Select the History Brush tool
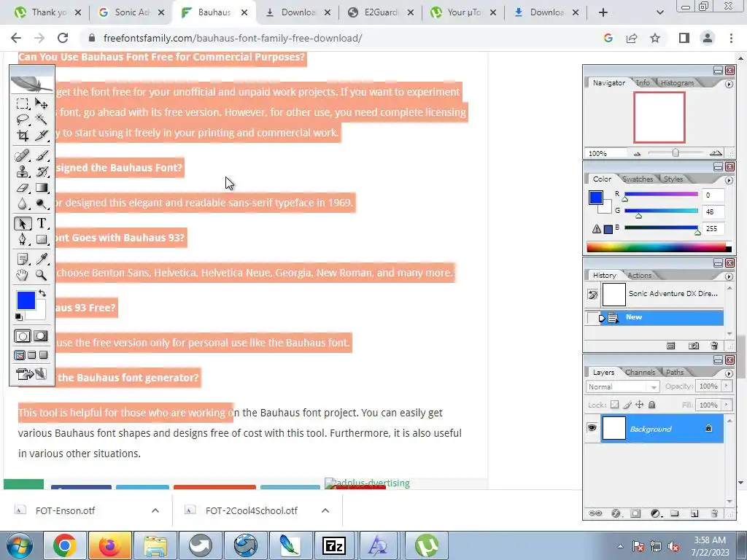This screenshot has height=560, width=747. pos(42,171)
